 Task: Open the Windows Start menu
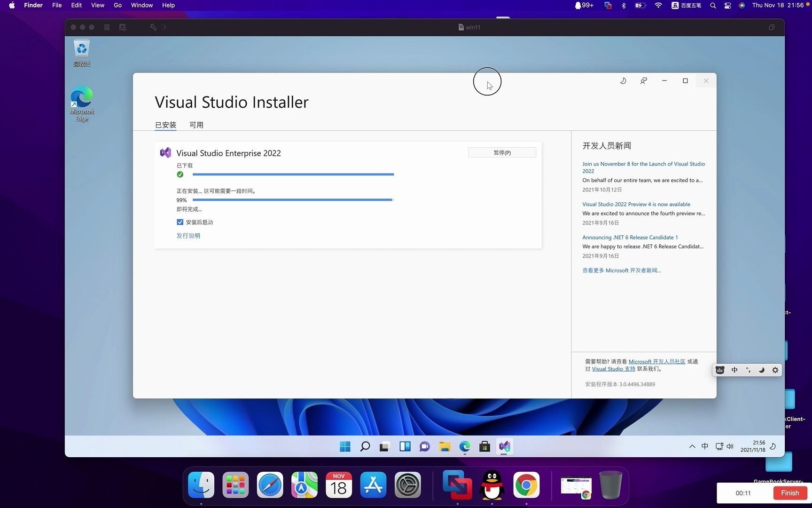coord(345,446)
